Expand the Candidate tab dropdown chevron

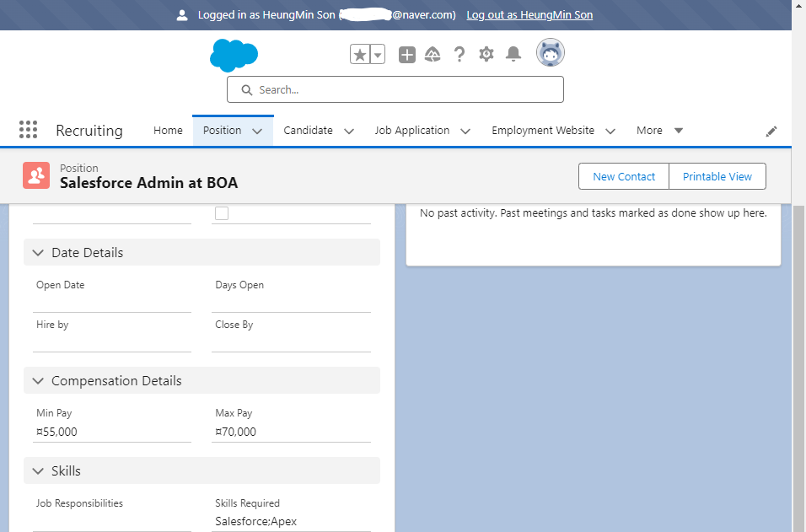tap(348, 132)
